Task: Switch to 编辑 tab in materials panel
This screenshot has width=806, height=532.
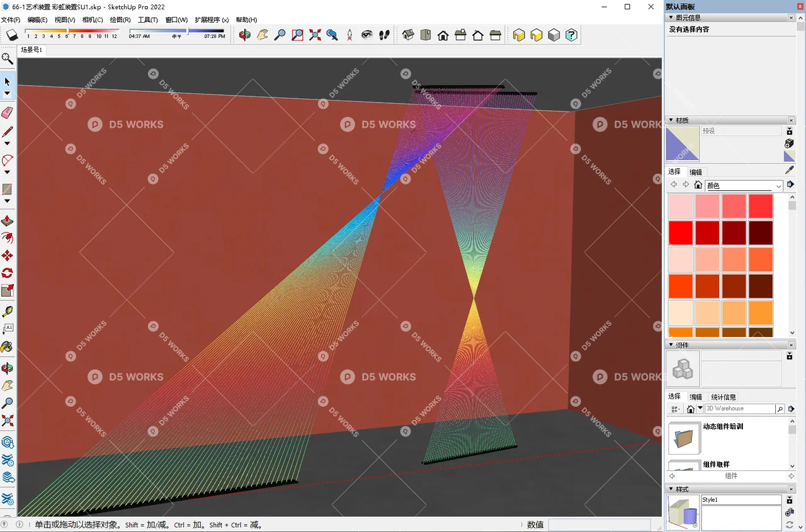Action: tap(696, 172)
